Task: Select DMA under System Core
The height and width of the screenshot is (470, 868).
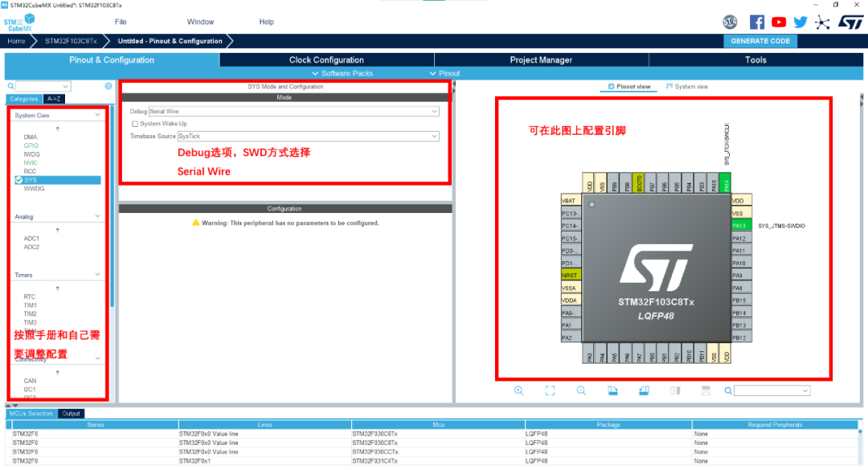Action: point(31,137)
